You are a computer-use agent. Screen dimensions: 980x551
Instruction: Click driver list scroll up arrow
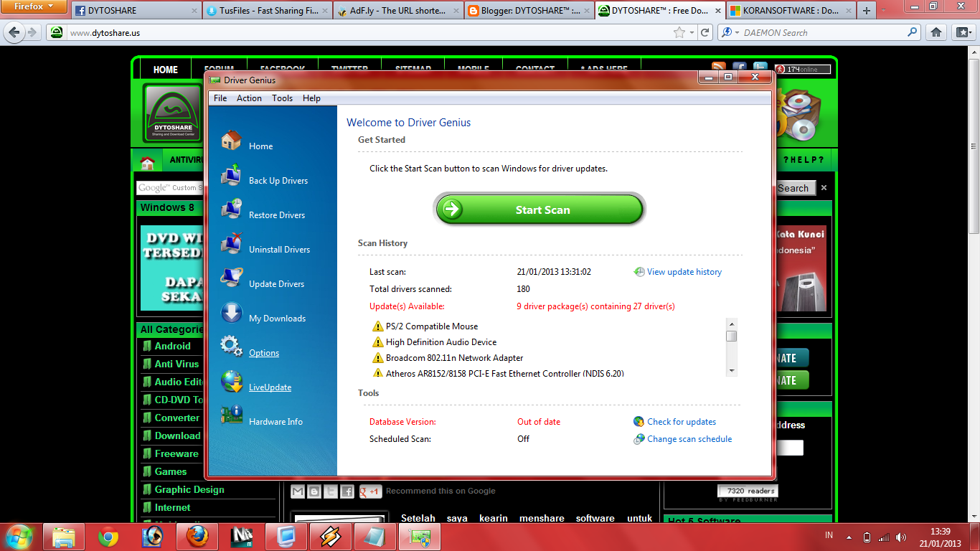pyautogui.click(x=732, y=323)
